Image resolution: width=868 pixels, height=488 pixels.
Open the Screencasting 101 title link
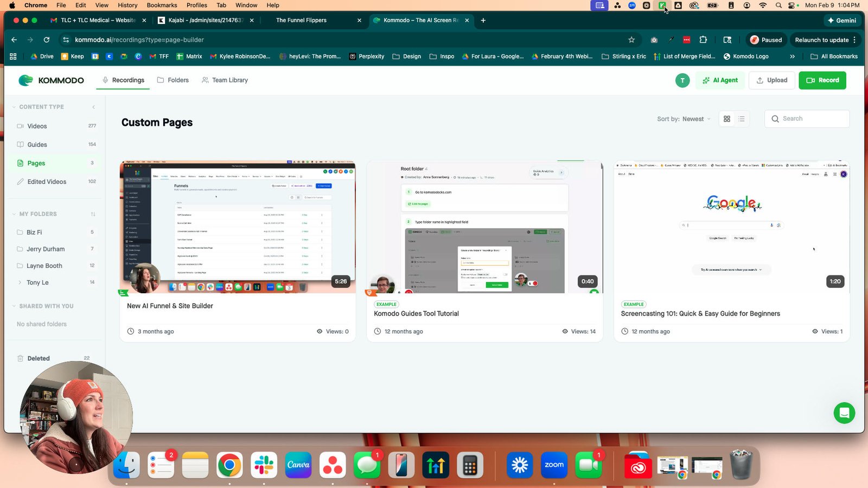[700, 313]
